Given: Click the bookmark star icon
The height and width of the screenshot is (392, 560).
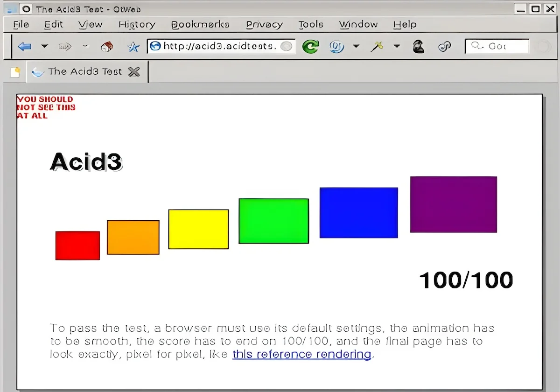Looking at the screenshot, I should (133, 46).
